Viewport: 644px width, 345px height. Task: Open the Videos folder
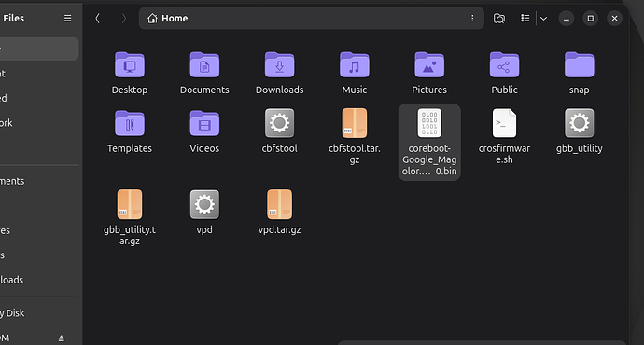(x=204, y=131)
